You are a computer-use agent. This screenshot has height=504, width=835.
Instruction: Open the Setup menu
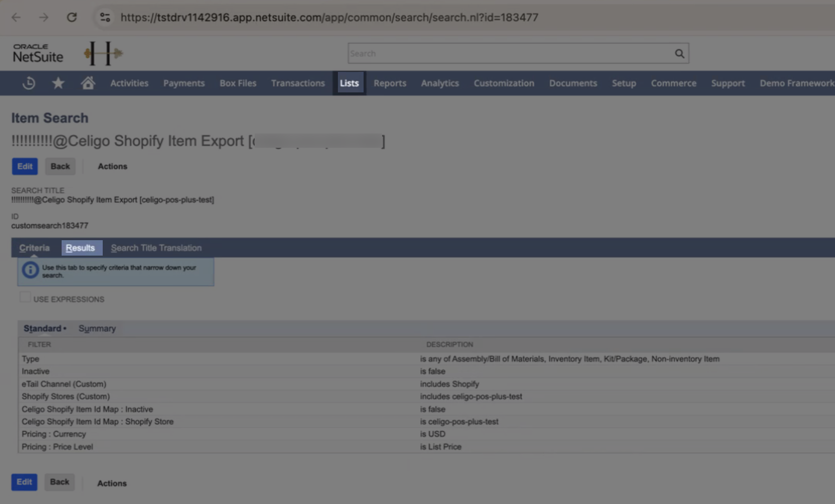click(x=624, y=83)
